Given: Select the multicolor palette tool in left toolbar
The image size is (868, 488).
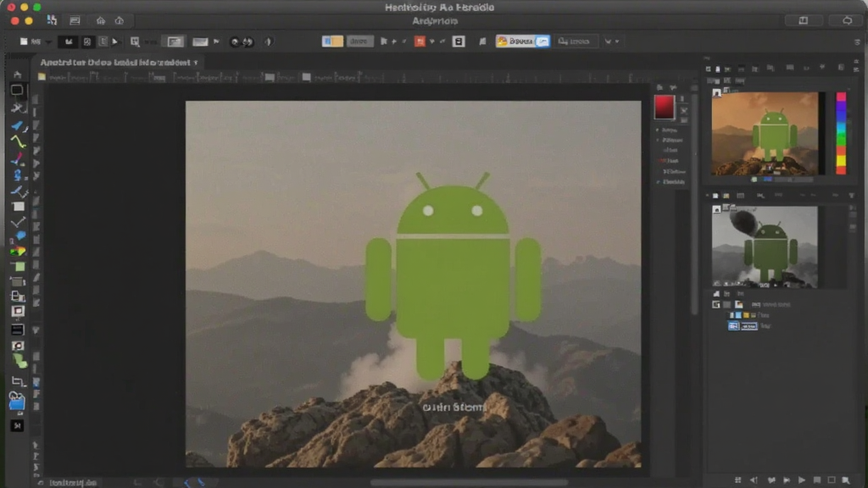Looking at the screenshot, I should pyautogui.click(x=18, y=252).
